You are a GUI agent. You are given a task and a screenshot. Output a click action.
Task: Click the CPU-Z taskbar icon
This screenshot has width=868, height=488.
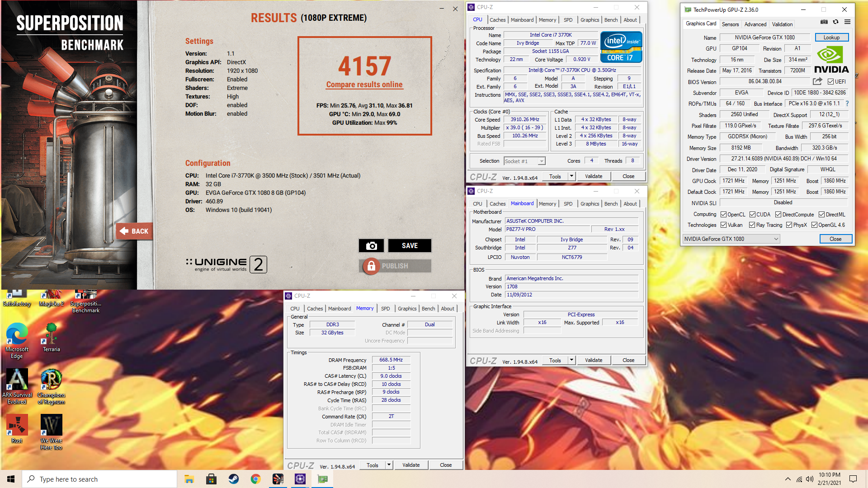click(x=300, y=479)
